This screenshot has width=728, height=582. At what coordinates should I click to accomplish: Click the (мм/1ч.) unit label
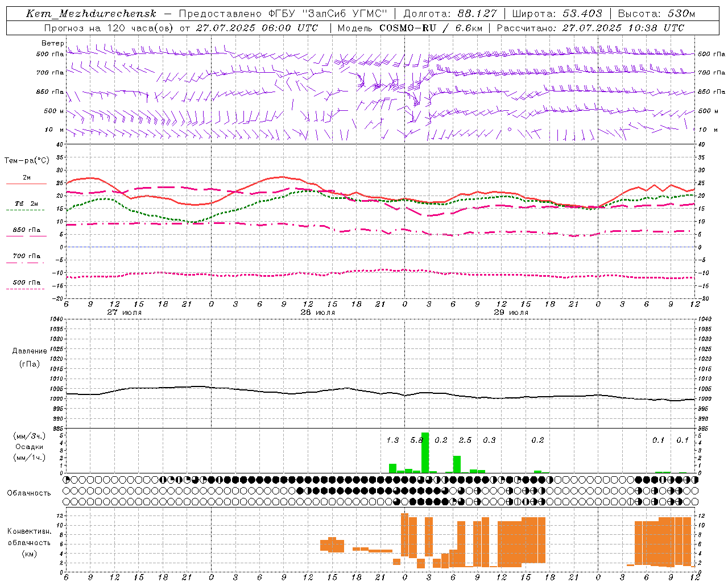point(29,458)
